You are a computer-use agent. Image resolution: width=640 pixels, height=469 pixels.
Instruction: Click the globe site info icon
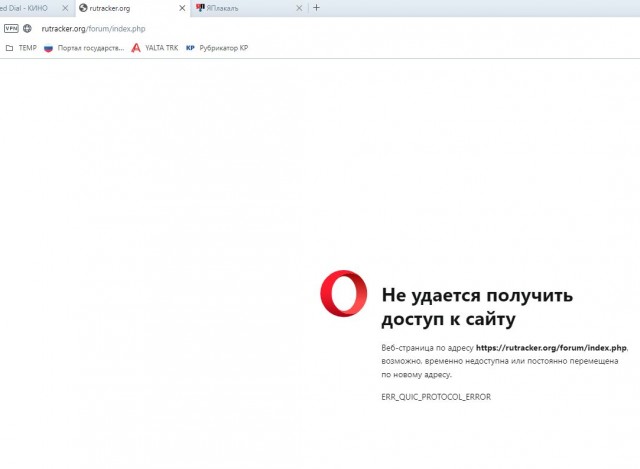(27, 29)
